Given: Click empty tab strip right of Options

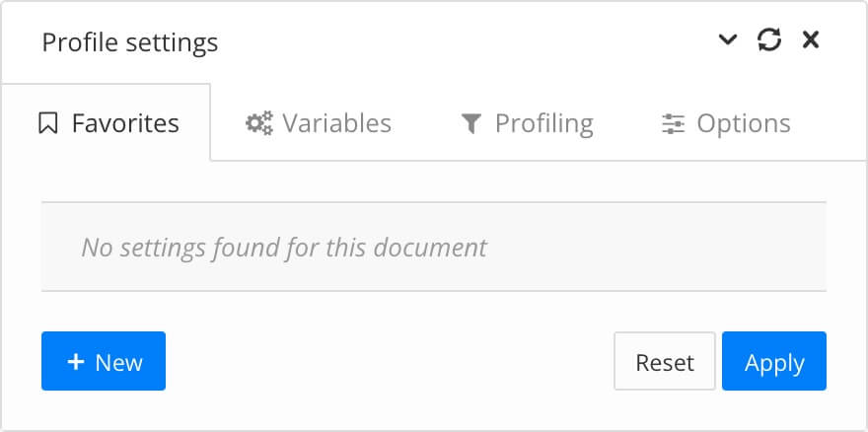Looking at the screenshot, I should tap(833, 124).
